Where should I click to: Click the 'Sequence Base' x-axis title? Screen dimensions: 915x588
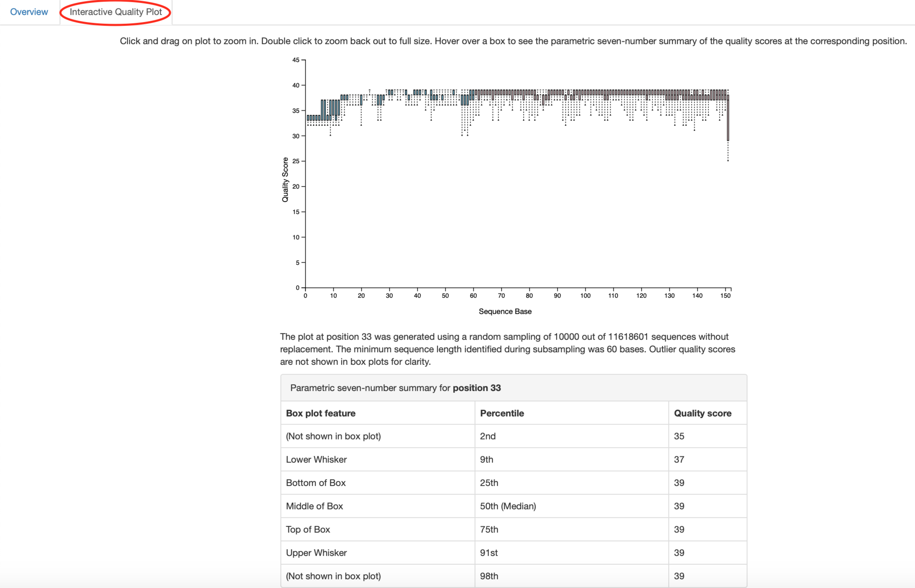(x=505, y=311)
